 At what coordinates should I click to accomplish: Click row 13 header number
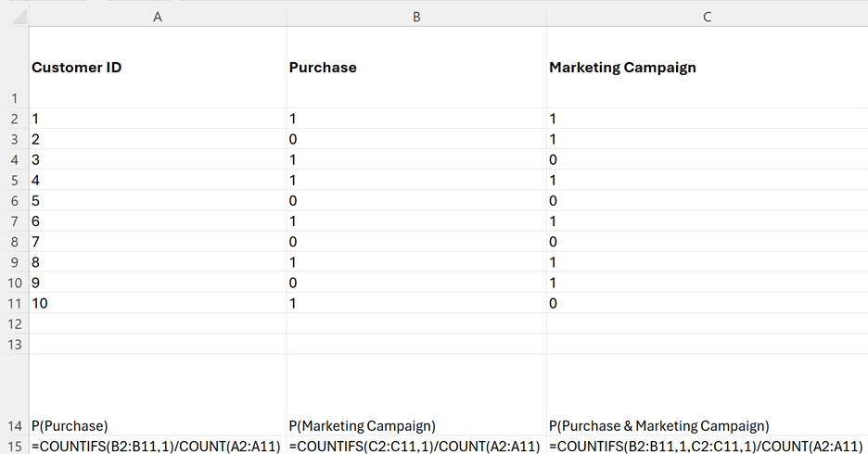[13, 344]
